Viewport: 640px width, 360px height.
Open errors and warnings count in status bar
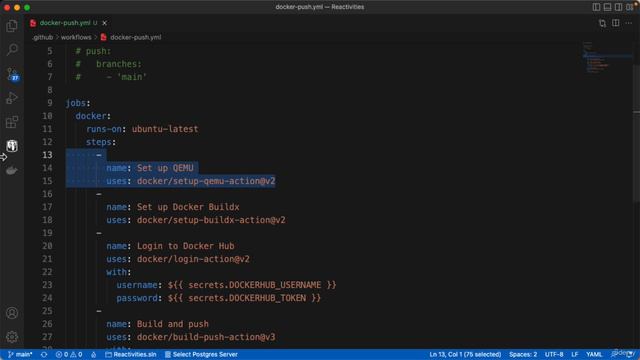(69, 354)
